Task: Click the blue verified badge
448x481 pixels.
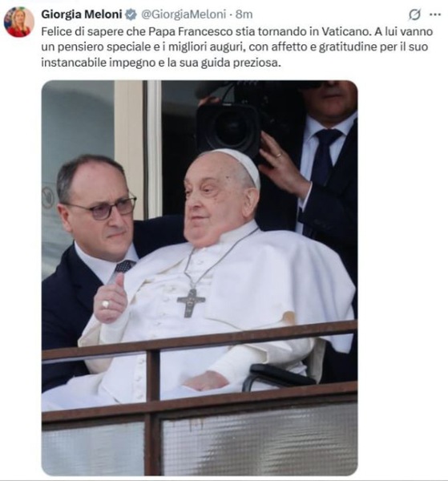Action: click(x=131, y=14)
